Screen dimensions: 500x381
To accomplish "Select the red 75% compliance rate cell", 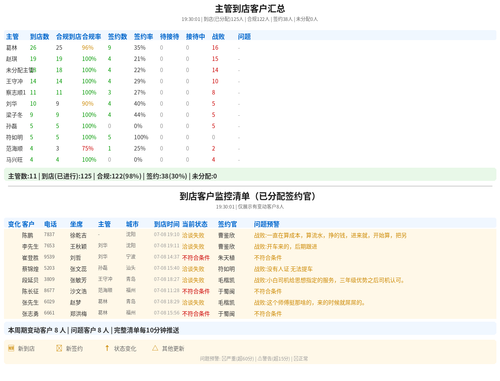I will click(88, 148).
